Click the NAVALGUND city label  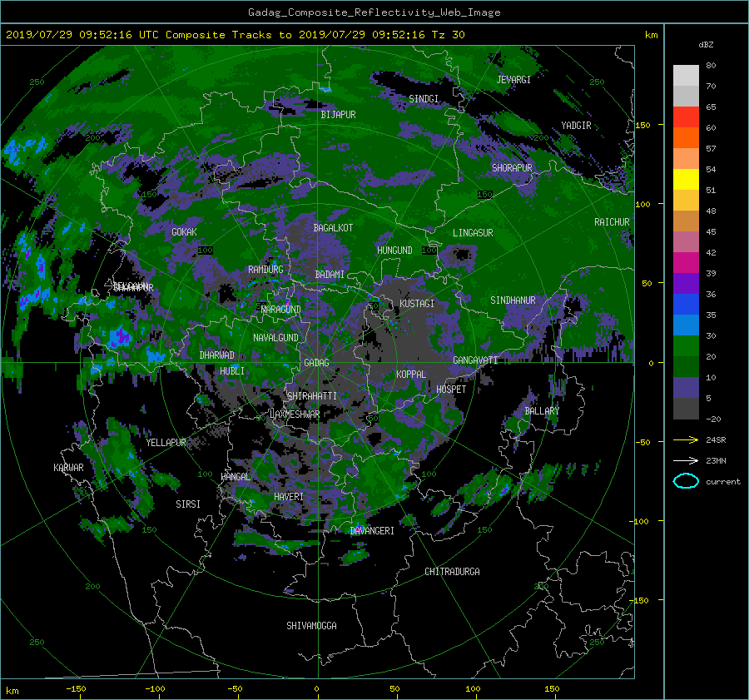[x=275, y=338]
